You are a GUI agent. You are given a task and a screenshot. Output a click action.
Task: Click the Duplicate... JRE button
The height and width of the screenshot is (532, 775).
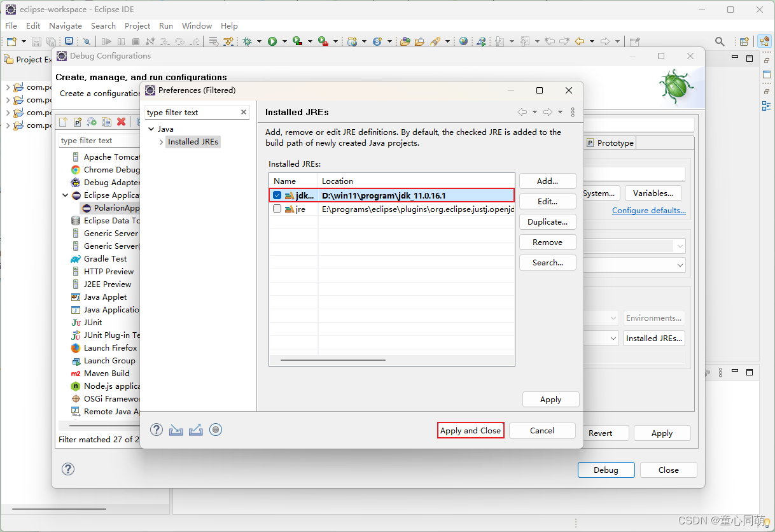(547, 221)
